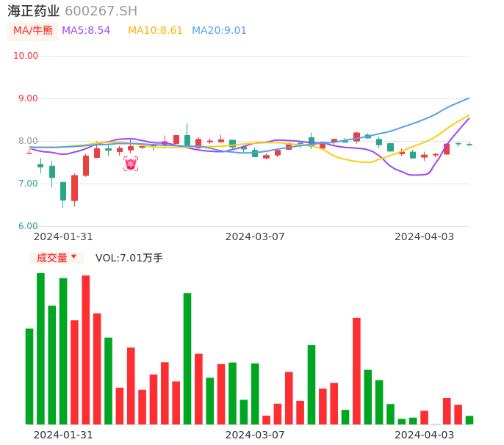Click the bull marker icon on the candlestick chart
Viewport: 504px width, 445px height.
point(131,164)
